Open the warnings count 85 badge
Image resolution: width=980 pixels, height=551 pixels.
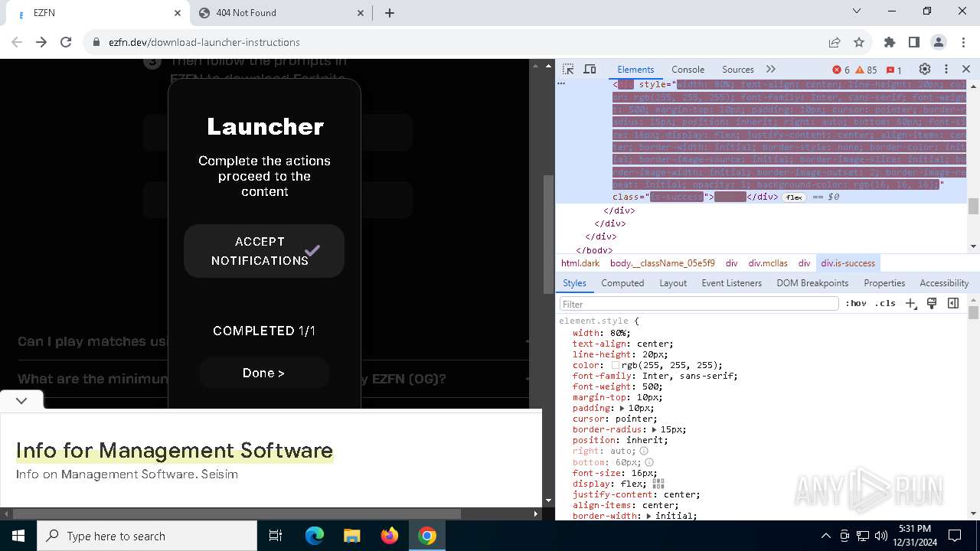pos(866,70)
